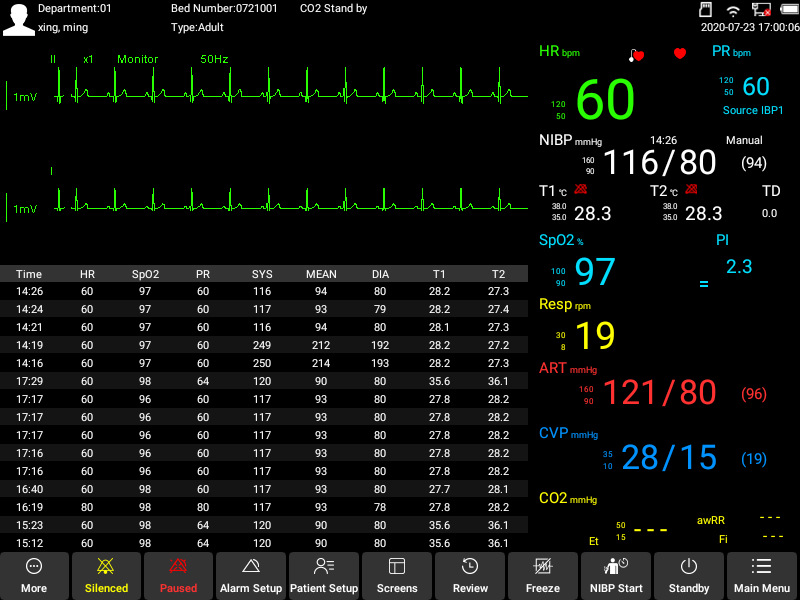Put the monitor in Standby
800x600 pixels.
point(689,576)
